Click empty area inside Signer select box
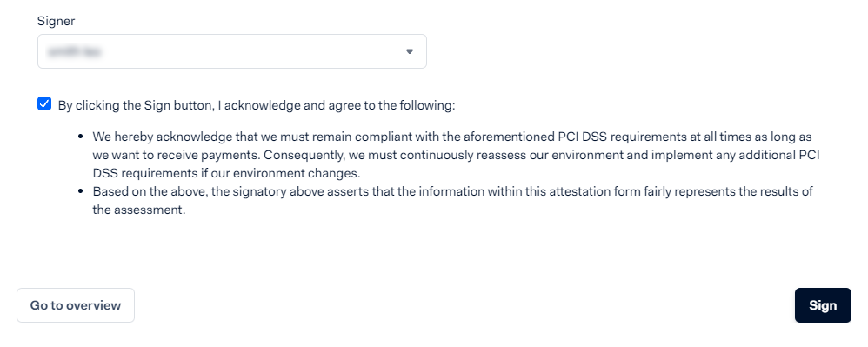Viewport: 868px width, 347px height. point(249,51)
